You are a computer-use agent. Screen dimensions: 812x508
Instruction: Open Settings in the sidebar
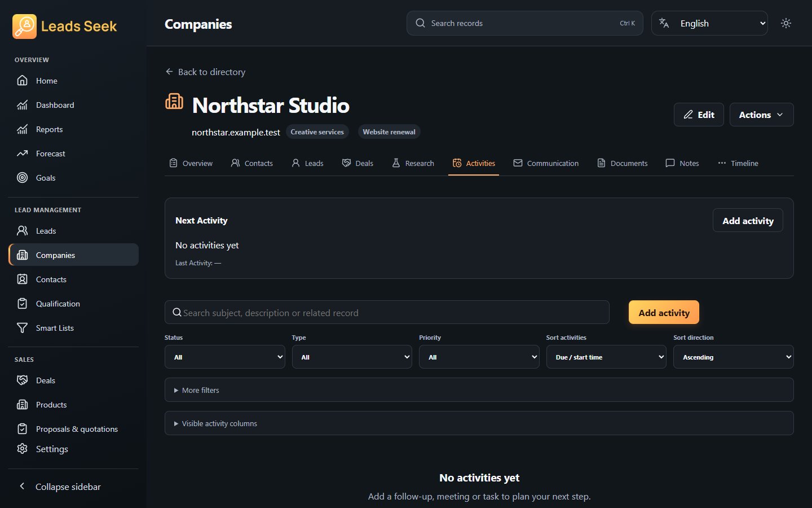(73, 449)
